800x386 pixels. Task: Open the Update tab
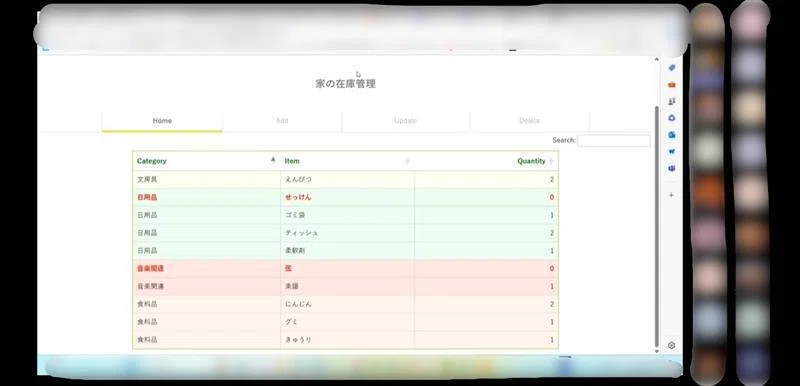(406, 121)
